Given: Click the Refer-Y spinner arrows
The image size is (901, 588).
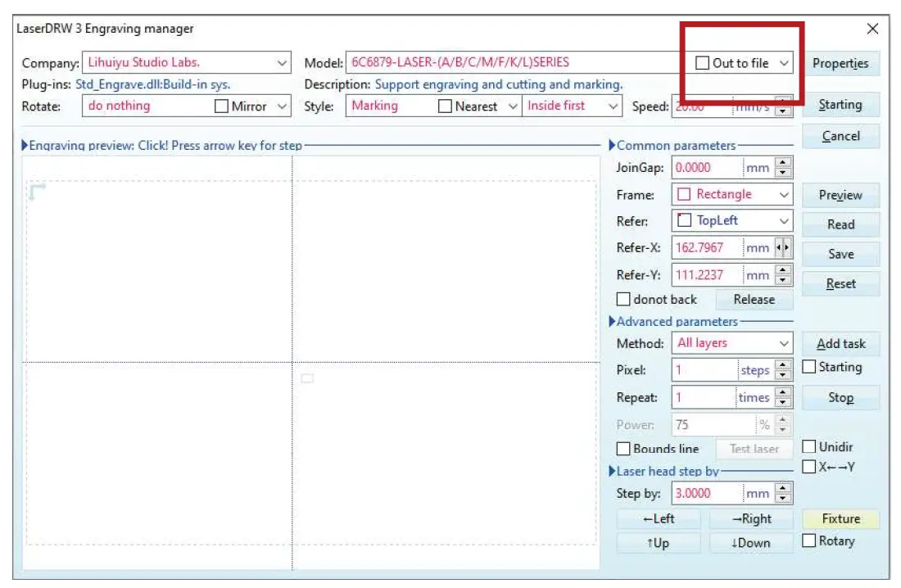Looking at the screenshot, I should tap(782, 275).
